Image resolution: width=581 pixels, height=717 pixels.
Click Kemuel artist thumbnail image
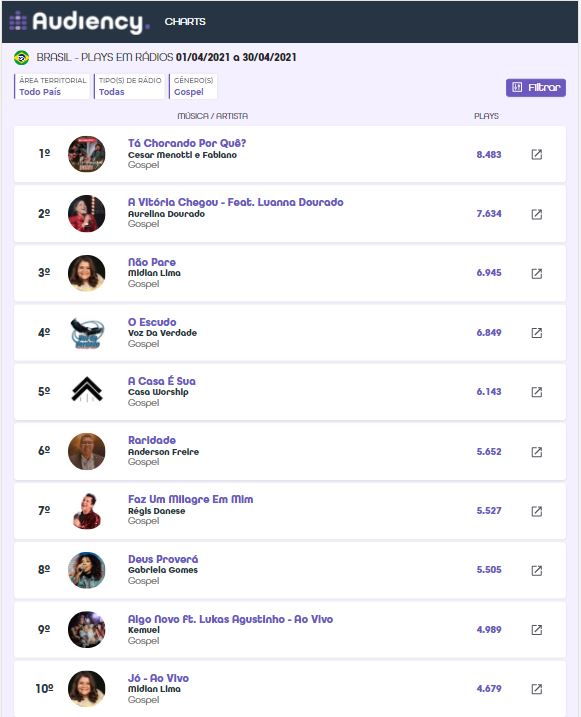point(87,629)
